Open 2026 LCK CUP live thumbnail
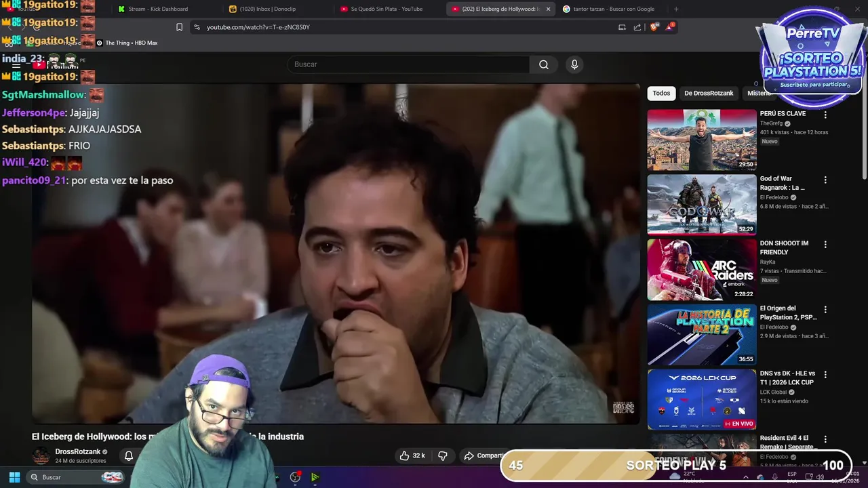Image resolution: width=868 pixels, height=488 pixels. coord(702,399)
